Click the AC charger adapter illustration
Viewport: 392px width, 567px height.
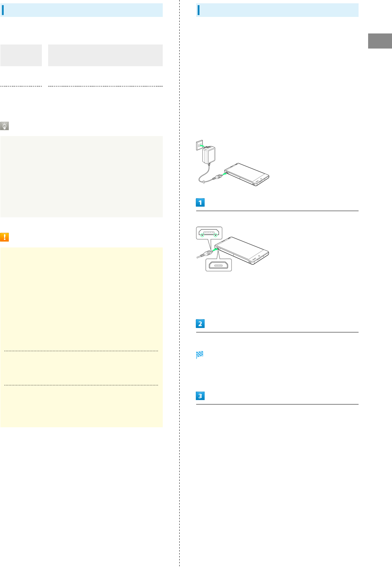tap(209, 155)
